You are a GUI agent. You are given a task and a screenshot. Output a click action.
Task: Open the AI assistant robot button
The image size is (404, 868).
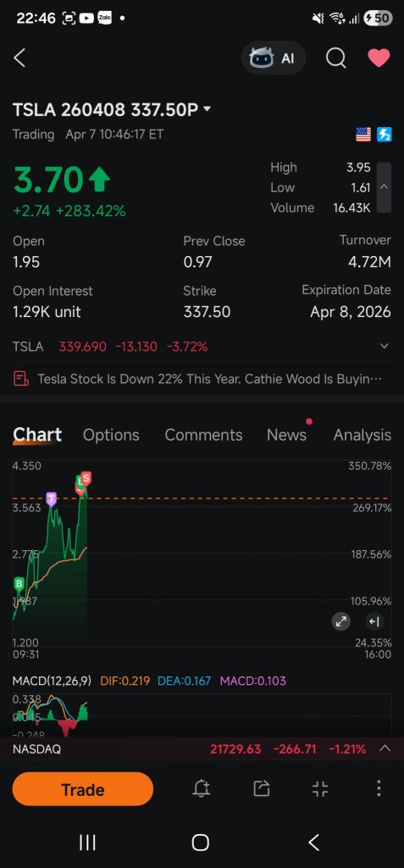[x=274, y=58]
